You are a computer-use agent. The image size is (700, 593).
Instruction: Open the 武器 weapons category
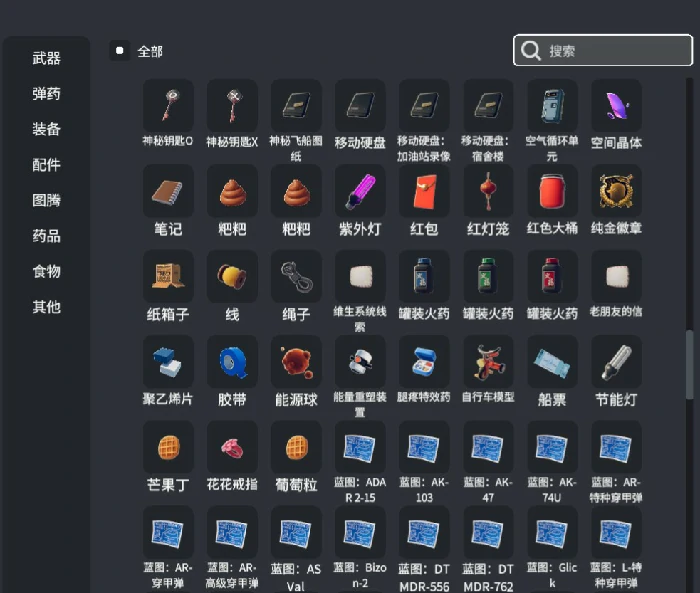(x=46, y=58)
